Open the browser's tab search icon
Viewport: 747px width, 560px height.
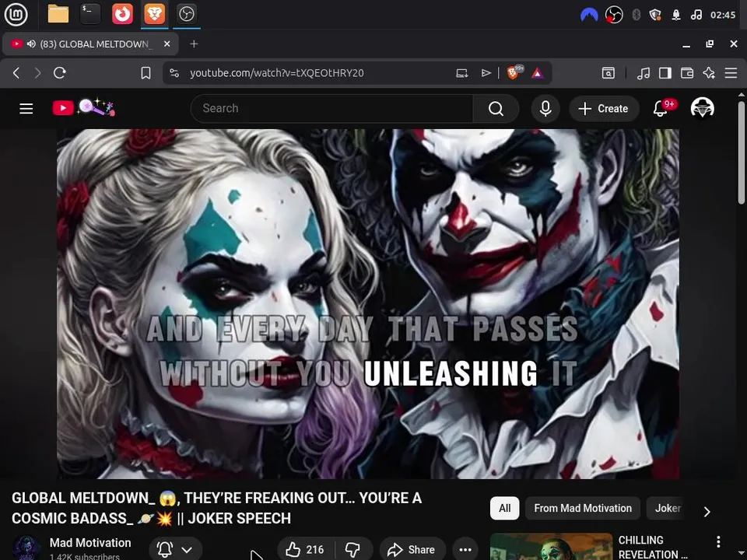coord(608,73)
